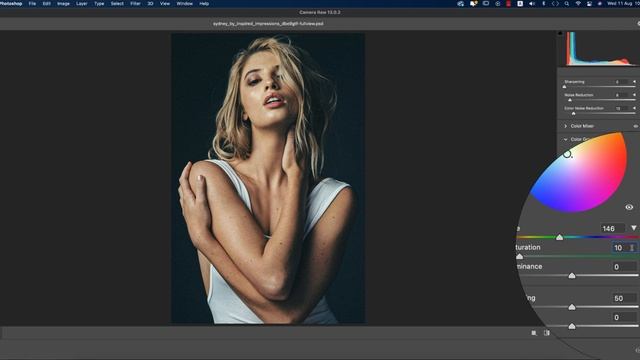
Task: Open Spotlight search magnifier icon
Action: pyautogui.click(x=567, y=4)
